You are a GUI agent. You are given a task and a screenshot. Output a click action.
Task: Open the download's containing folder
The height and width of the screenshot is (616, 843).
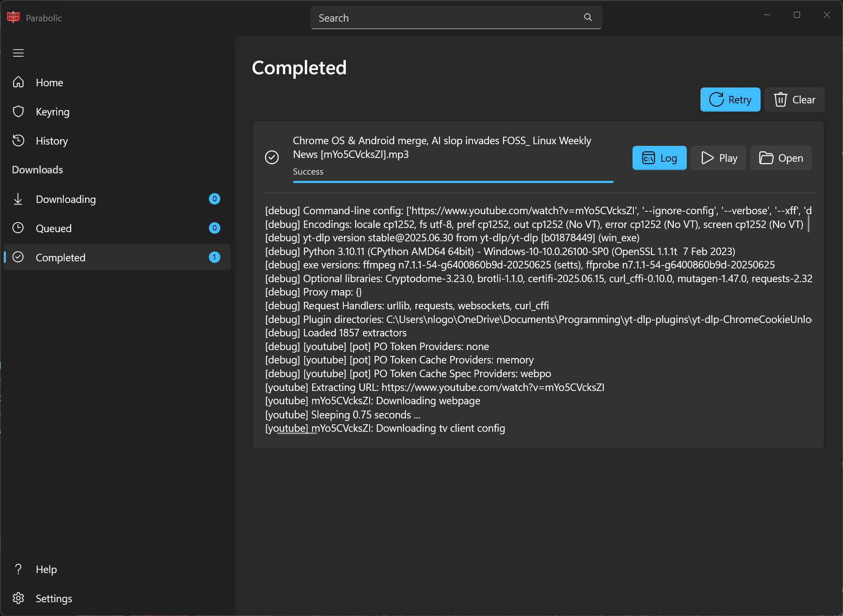[781, 158]
